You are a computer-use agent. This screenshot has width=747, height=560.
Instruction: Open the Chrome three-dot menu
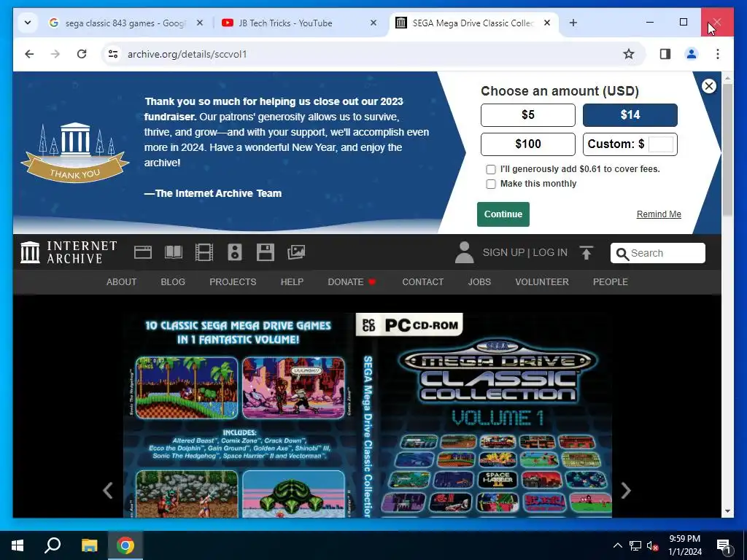tap(718, 54)
